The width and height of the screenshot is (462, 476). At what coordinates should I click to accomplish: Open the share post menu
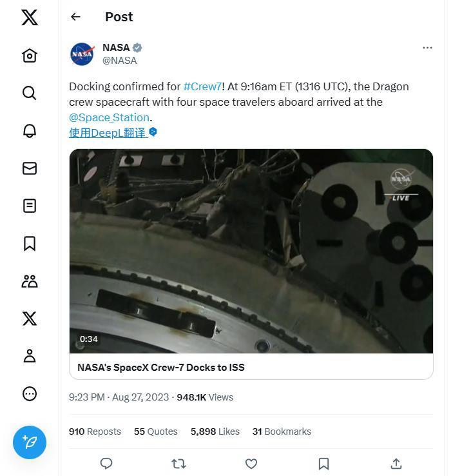[396, 463]
